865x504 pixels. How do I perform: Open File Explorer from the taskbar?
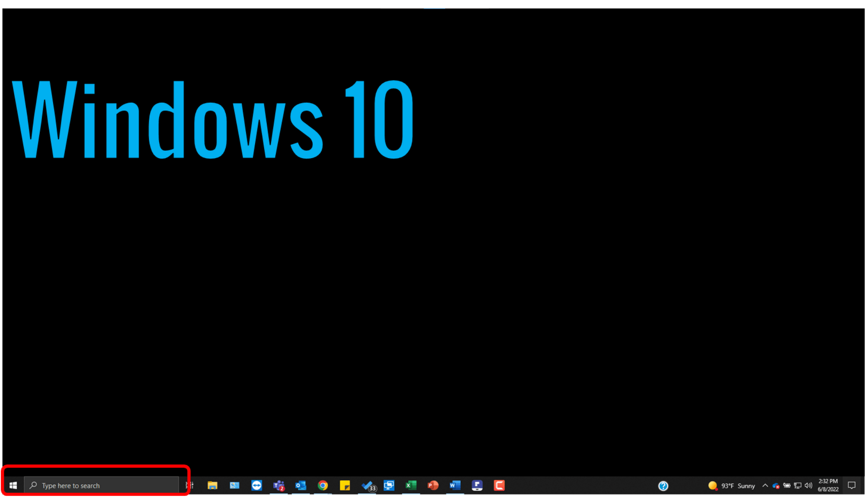coord(212,485)
